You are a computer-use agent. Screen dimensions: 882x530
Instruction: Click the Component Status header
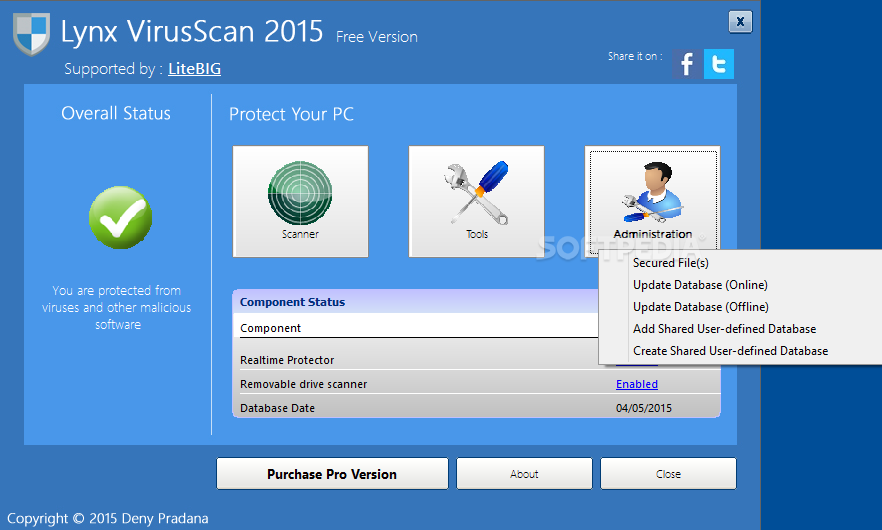tap(292, 302)
